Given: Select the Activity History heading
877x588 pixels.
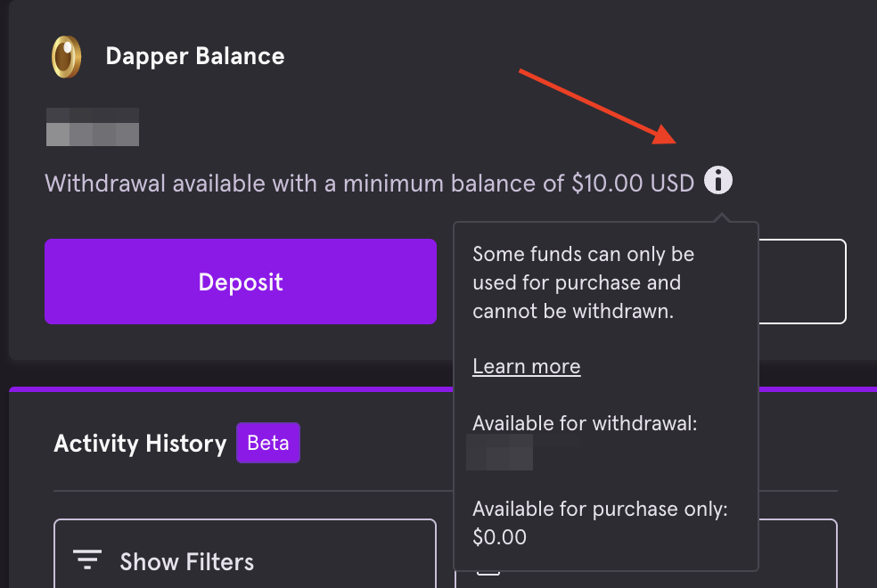Looking at the screenshot, I should [x=141, y=444].
